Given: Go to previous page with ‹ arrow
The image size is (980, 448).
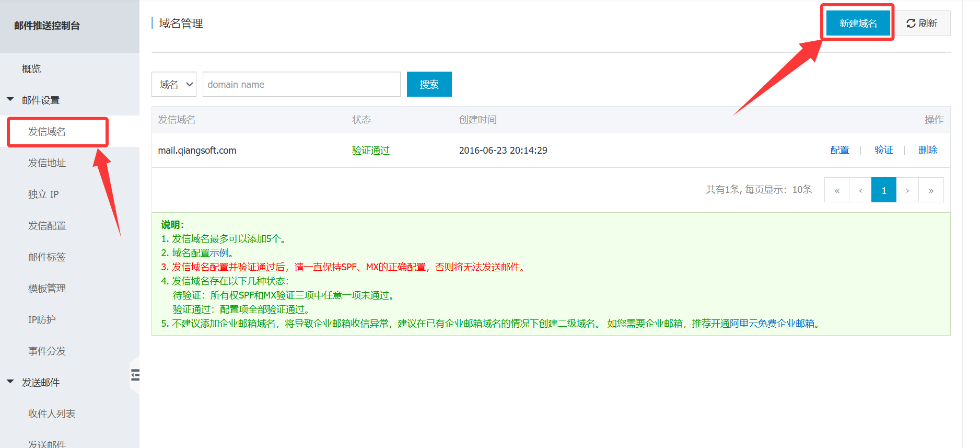Looking at the screenshot, I should click(x=860, y=190).
